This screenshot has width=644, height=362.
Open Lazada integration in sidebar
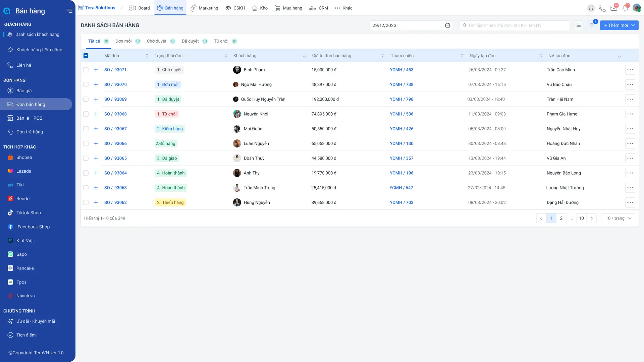click(24, 171)
